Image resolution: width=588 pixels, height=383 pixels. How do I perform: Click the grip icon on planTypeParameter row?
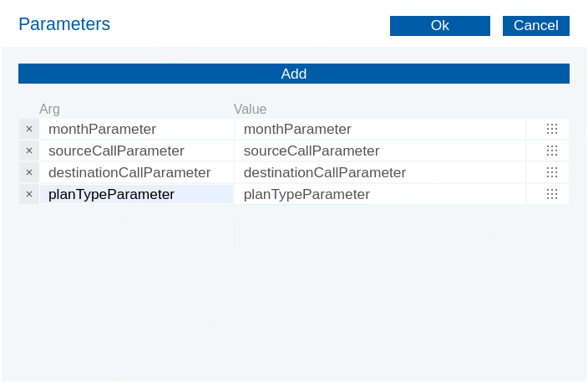[x=551, y=194]
